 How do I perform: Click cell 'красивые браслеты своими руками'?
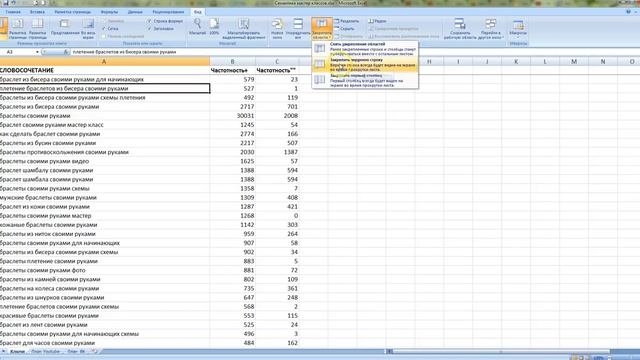click(x=105, y=316)
